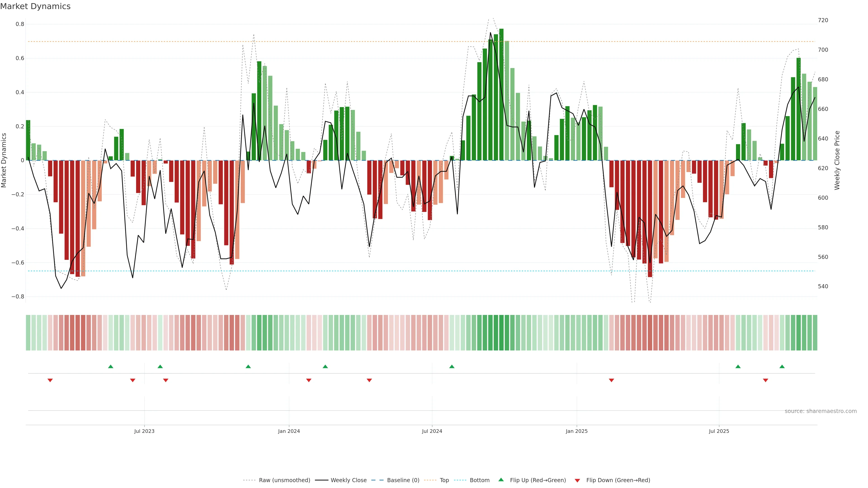Click the green triangle icon in the legend
Image resolution: width=868 pixels, height=488 pixels.
click(x=501, y=480)
